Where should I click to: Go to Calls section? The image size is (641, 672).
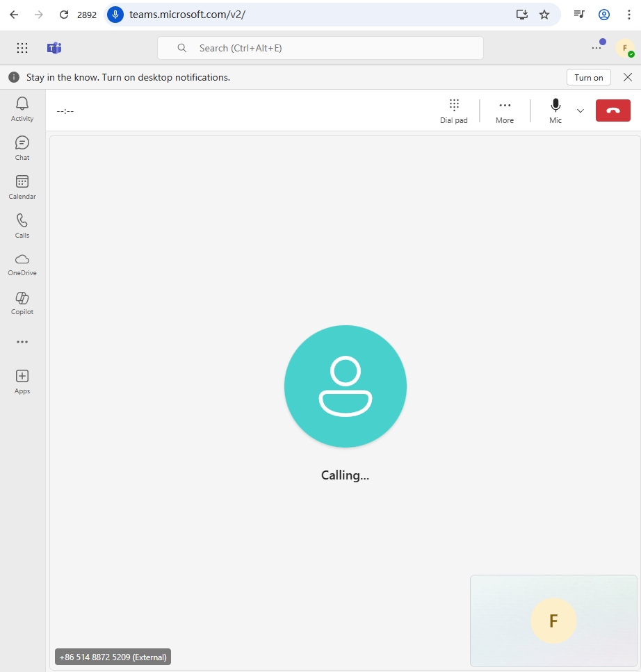[x=22, y=226]
